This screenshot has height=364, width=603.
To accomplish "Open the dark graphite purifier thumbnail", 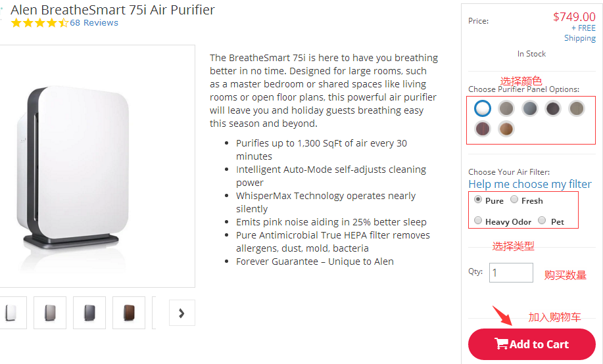I will click(89, 313).
